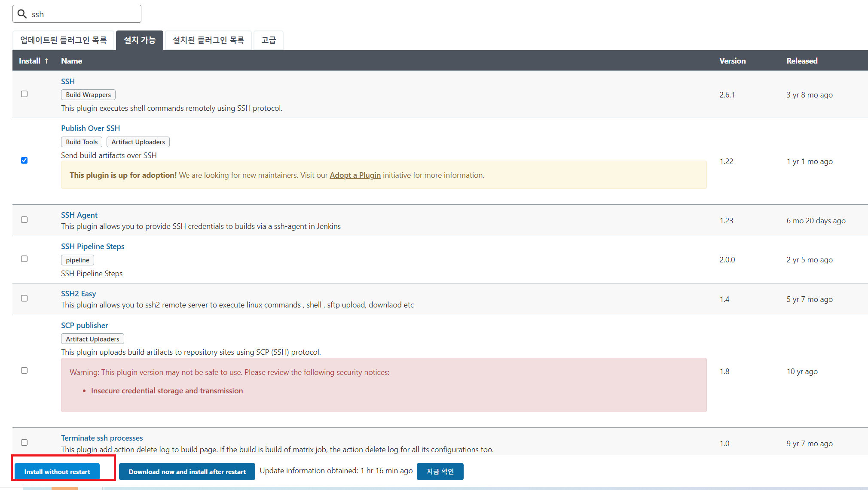
Task: Tick the SSH Pipeline Steps checkbox
Action: click(24, 259)
